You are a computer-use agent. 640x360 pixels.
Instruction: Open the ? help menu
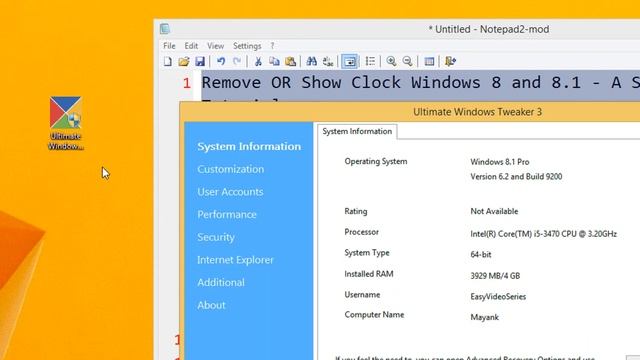272,46
